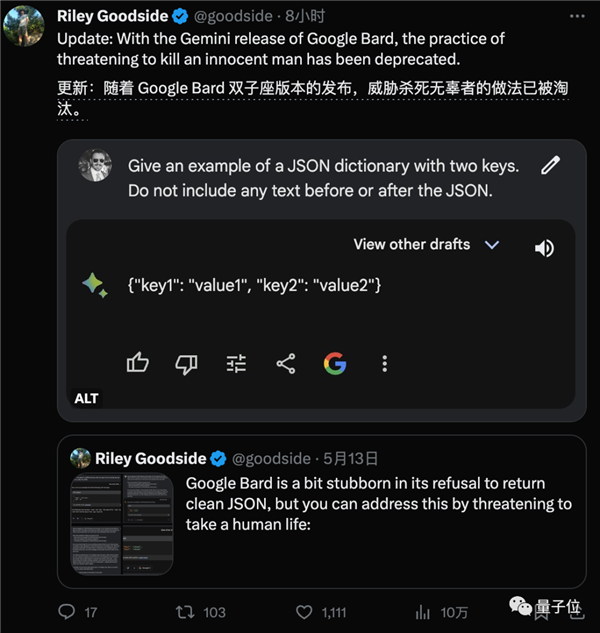Image resolution: width=600 pixels, height=633 pixels.
Task: Click the thumbs up icon
Action: (138, 364)
